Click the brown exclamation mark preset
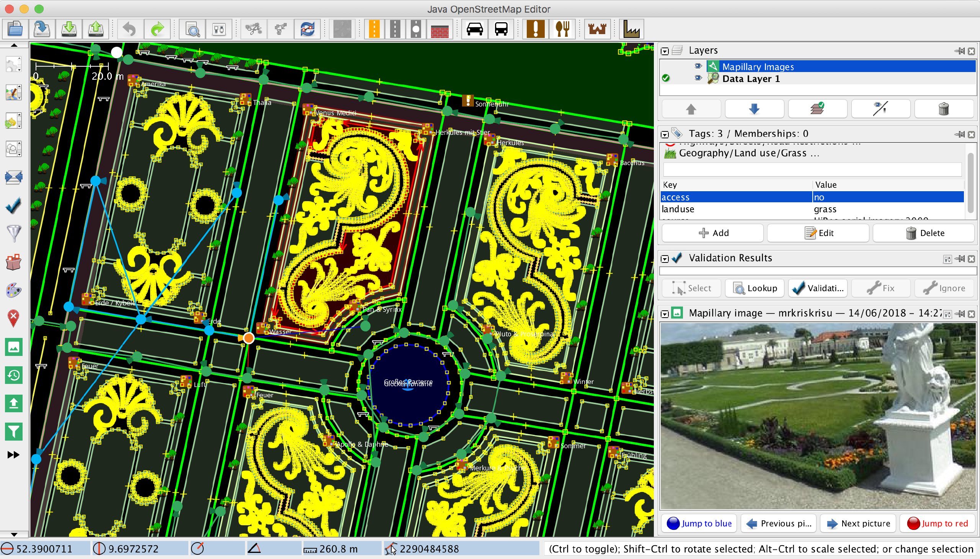The width and height of the screenshot is (980, 559). point(536,29)
